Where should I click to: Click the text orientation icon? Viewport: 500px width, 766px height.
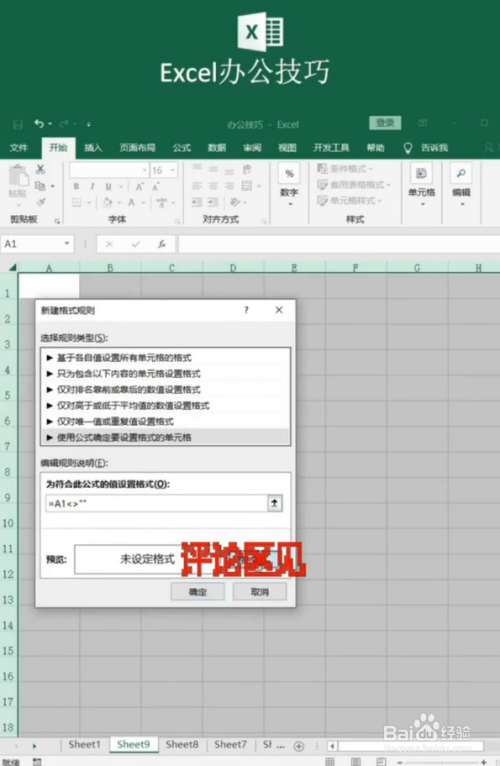[235, 202]
